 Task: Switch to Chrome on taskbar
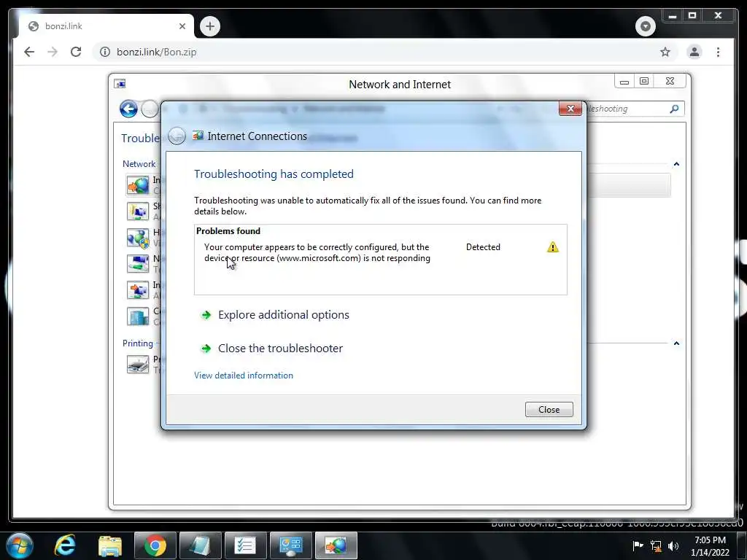(155, 545)
